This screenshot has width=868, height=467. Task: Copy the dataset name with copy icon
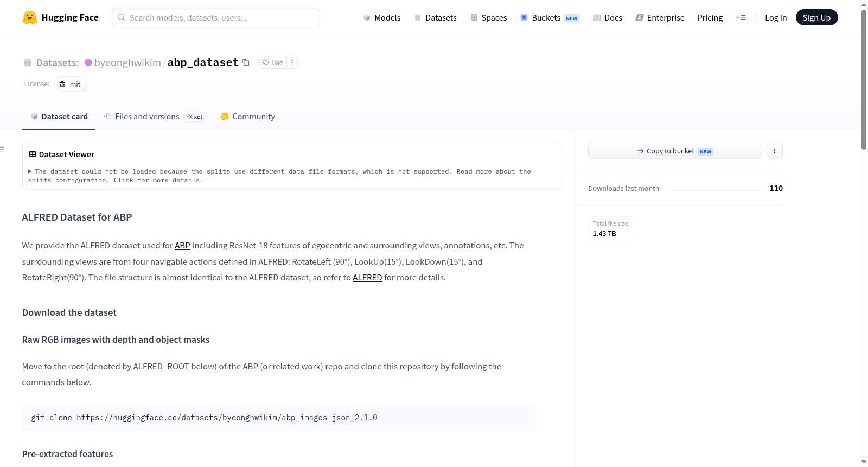pos(246,62)
